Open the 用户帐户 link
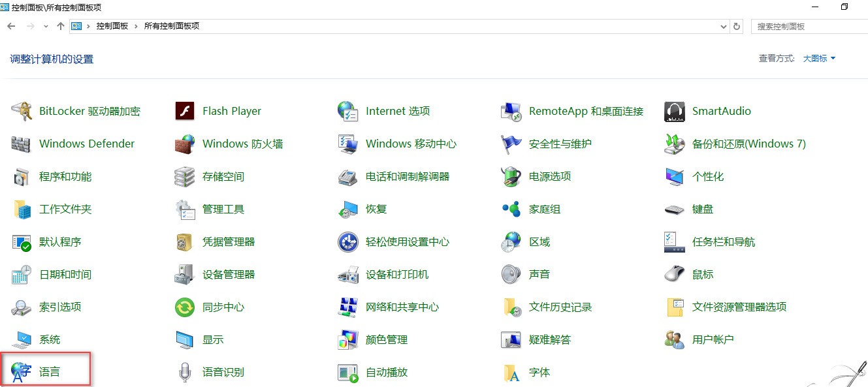The width and height of the screenshot is (868, 387). (x=713, y=340)
